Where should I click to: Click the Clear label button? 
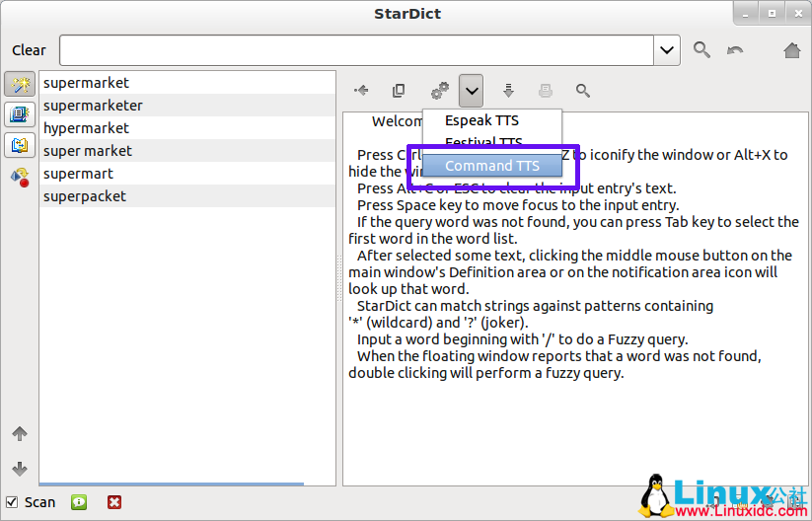coord(29,50)
